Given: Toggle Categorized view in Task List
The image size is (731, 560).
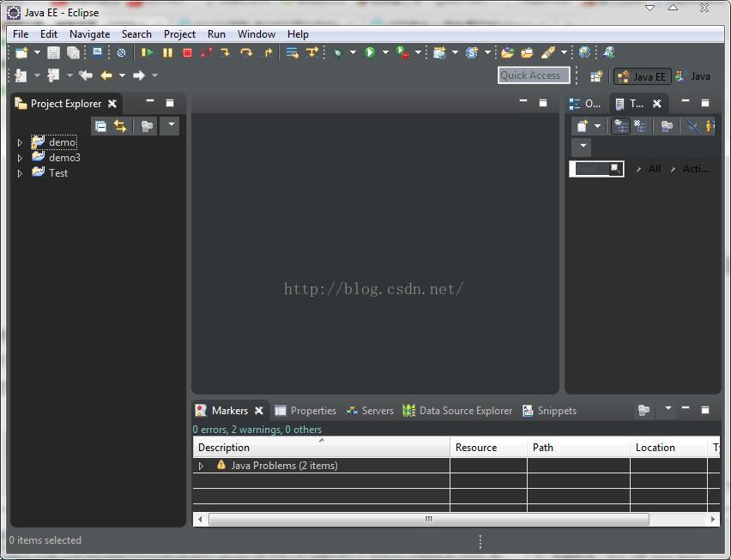Looking at the screenshot, I should (620, 126).
